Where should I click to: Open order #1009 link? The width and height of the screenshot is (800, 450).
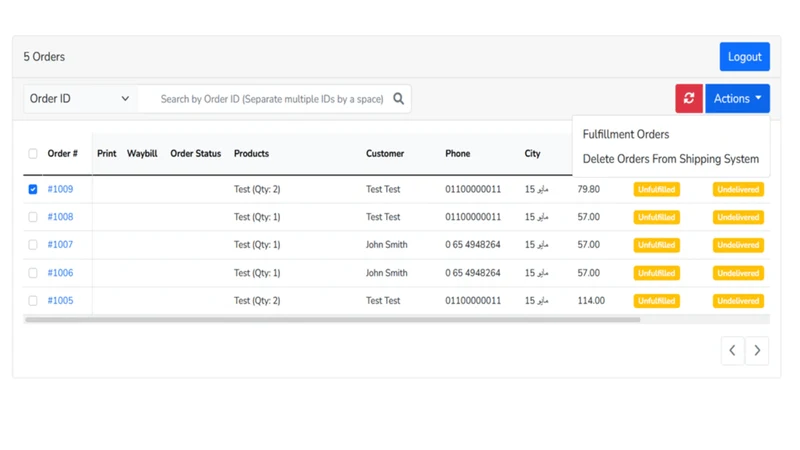tap(60, 189)
